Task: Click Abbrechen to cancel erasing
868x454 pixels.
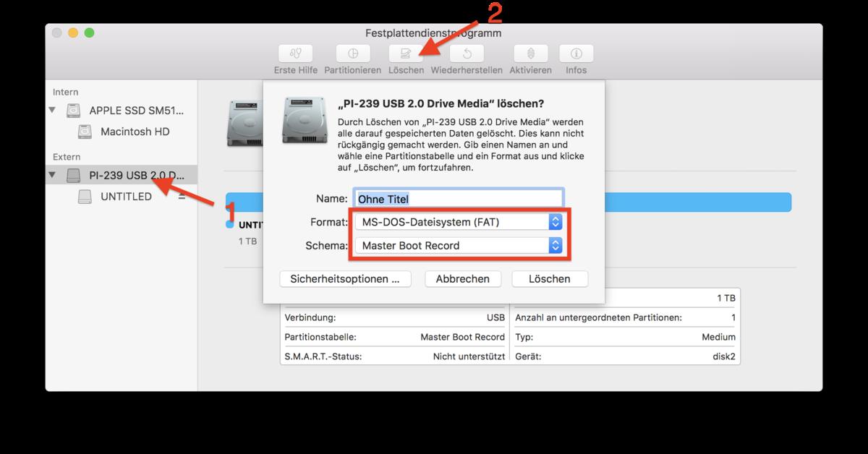Action: (463, 278)
